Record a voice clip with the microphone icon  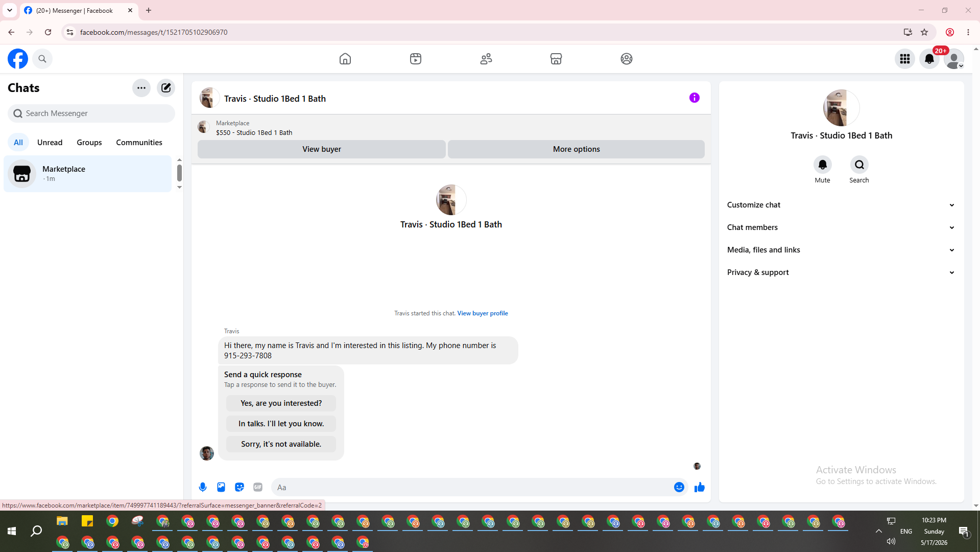(203, 488)
